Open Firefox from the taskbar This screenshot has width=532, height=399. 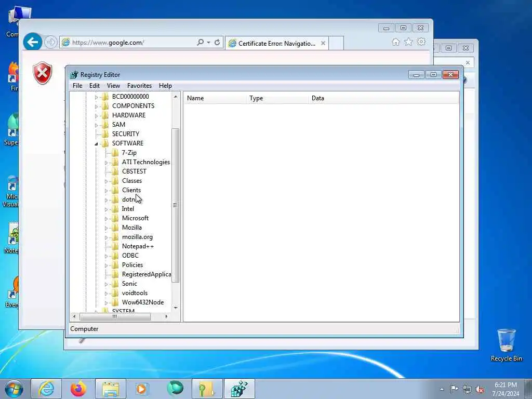(x=78, y=389)
